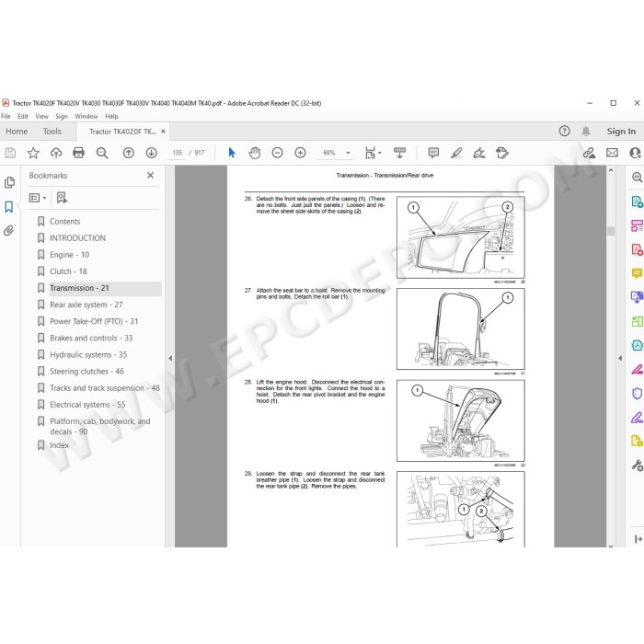Image resolution: width=644 pixels, height=644 pixels.
Task: Open the Comment tool in the right pane
Action: click(637, 273)
